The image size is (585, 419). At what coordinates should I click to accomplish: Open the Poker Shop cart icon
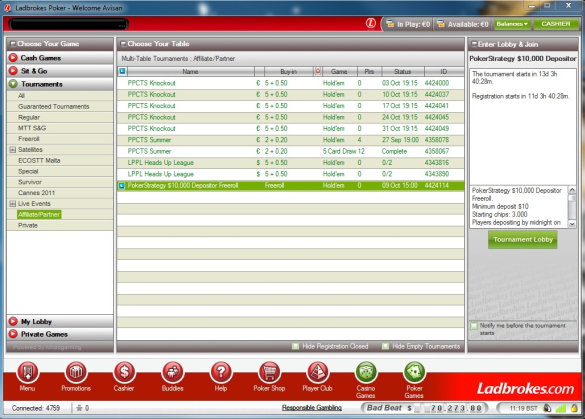pos(269,372)
